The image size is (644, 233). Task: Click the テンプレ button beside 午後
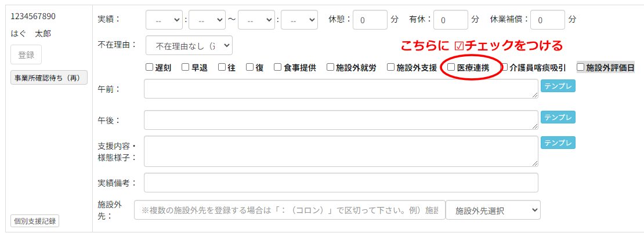point(558,118)
